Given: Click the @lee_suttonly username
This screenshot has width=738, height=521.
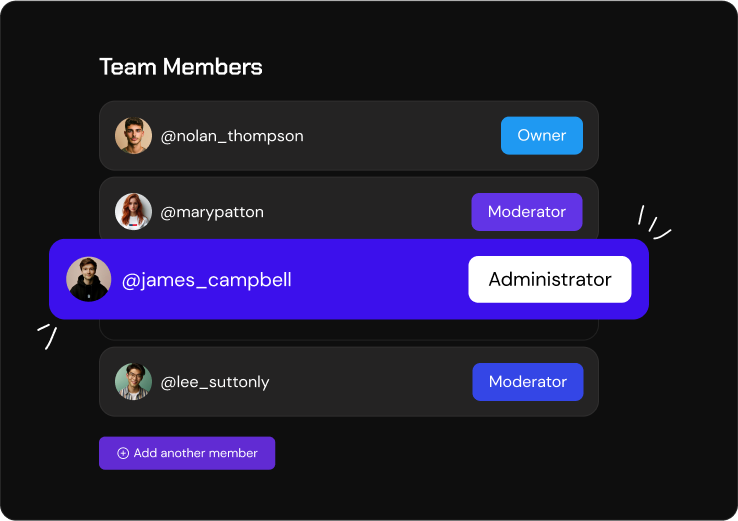Looking at the screenshot, I should coord(215,382).
